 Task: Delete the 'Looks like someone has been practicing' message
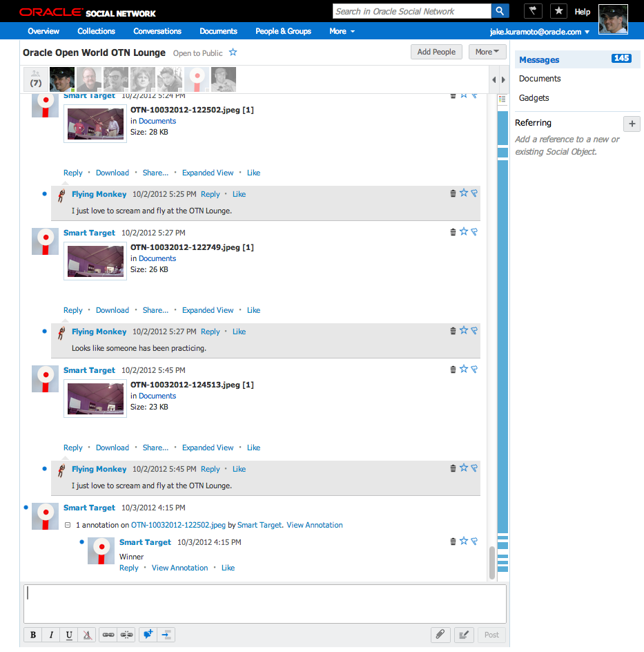pos(453,331)
